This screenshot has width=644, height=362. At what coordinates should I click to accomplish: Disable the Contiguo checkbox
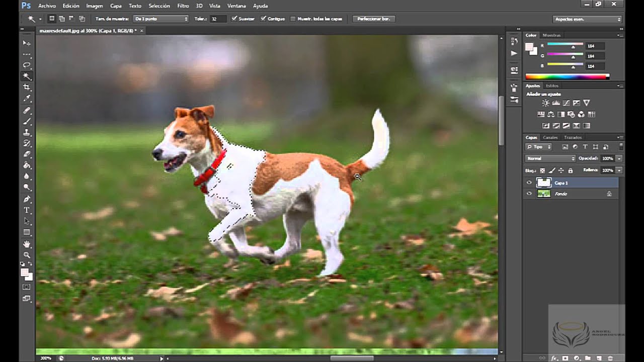pos(263,19)
